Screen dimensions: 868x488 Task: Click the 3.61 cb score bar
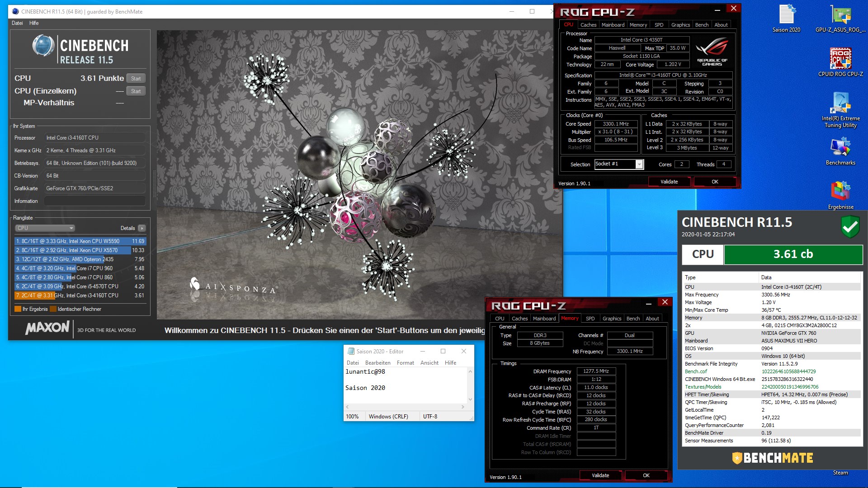pos(793,254)
